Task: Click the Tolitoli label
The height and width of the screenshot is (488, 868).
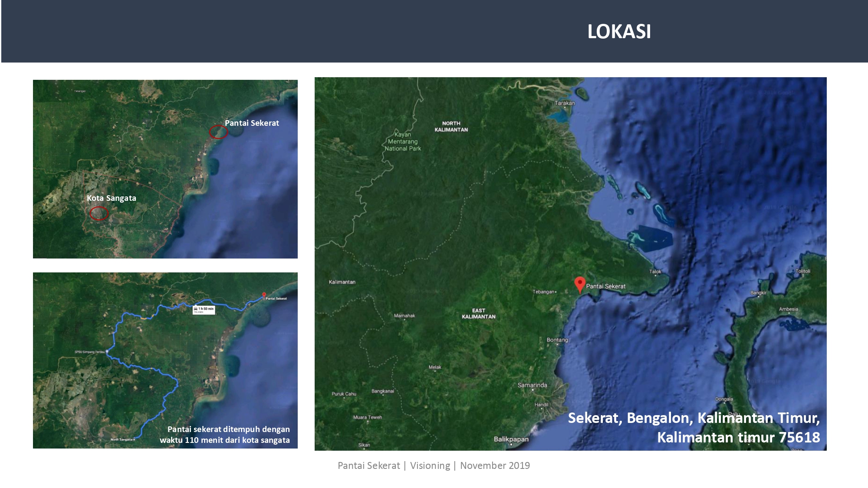Action: pos(803,271)
